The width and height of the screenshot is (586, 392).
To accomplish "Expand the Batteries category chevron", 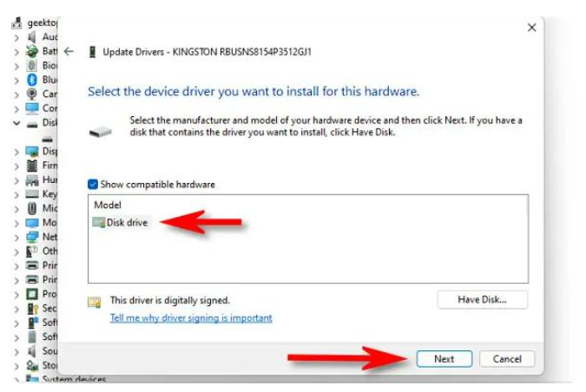I will click(x=16, y=51).
